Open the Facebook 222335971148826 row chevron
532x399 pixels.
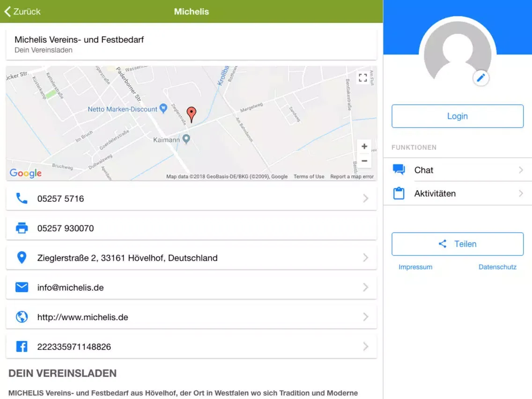coord(365,347)
